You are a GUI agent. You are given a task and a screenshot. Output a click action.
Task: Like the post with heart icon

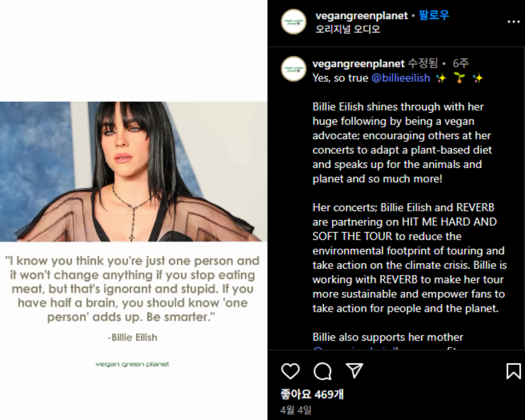coord(290,371)
